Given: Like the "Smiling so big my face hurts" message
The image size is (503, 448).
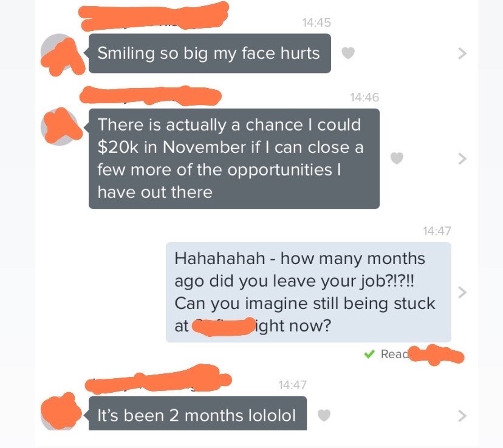Looking at the screenshot, I should [348, 53].
